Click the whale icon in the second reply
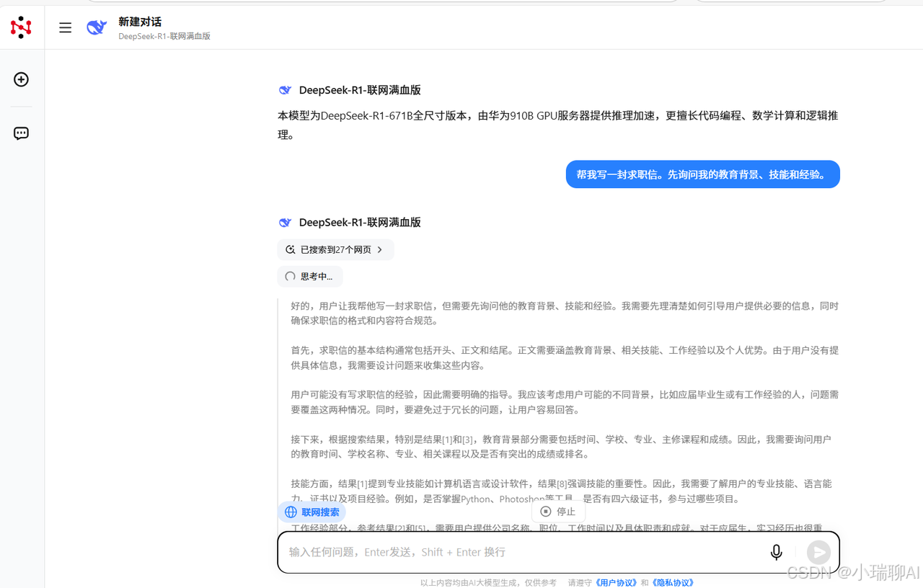This screenshot has width=923, height=588. 285,223
